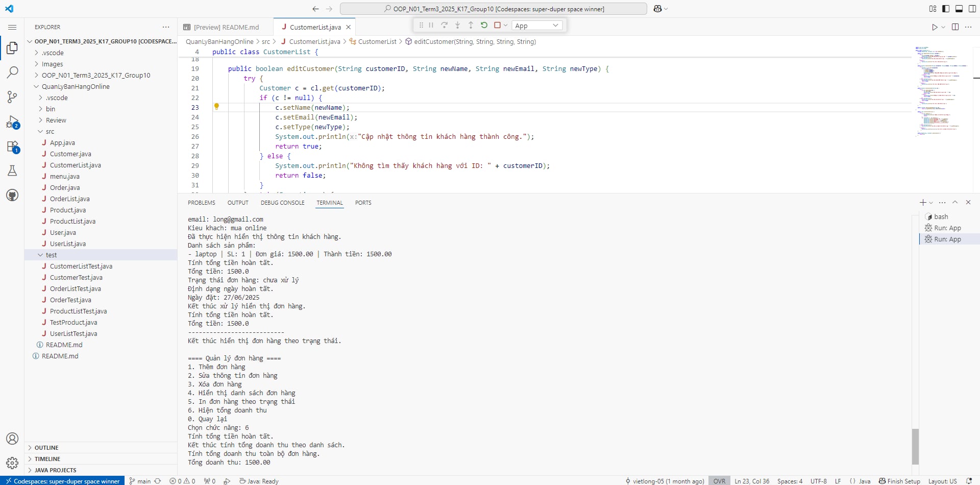Image resolution: width=980 pixels, height=485 pixels.
Task: Click the debug Step Into button
Action: click(x=458, y=25)
